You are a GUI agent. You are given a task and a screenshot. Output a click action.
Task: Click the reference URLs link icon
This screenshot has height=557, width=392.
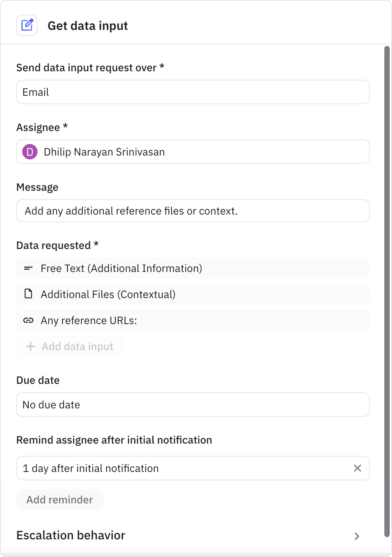(x=28, y=320)
